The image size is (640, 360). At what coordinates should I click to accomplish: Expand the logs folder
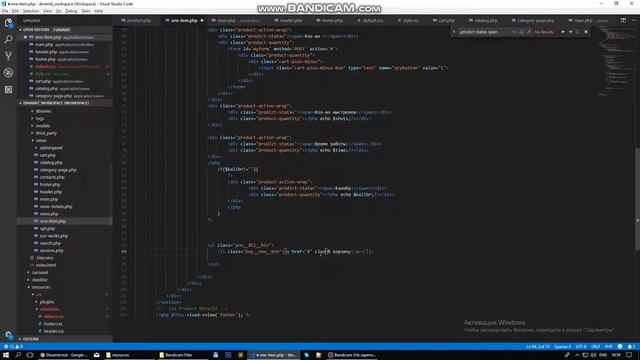pos(40,118)
